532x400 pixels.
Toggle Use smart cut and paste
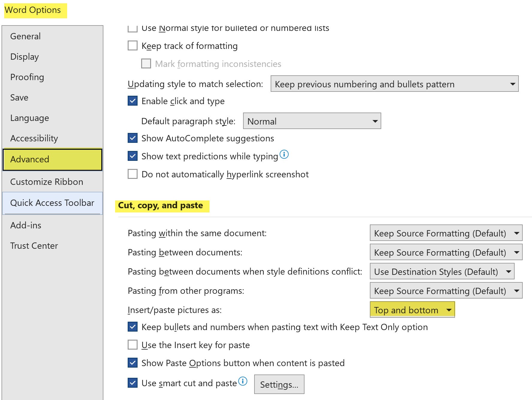click(x=132, y=383)
